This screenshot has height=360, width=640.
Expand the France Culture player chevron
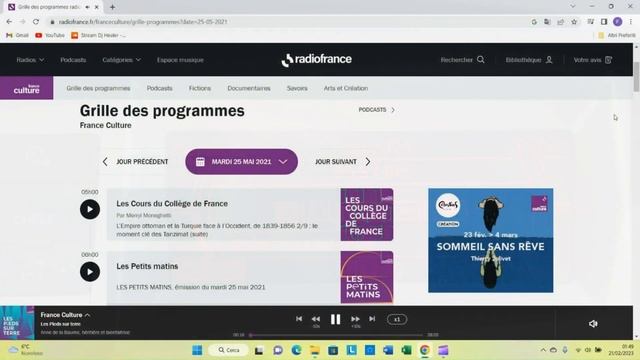87,315
